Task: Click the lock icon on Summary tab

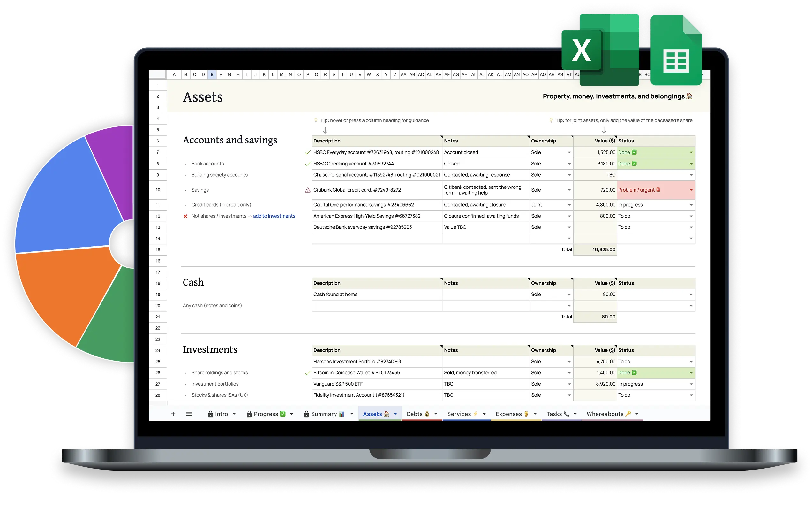Action: point(306,414)
